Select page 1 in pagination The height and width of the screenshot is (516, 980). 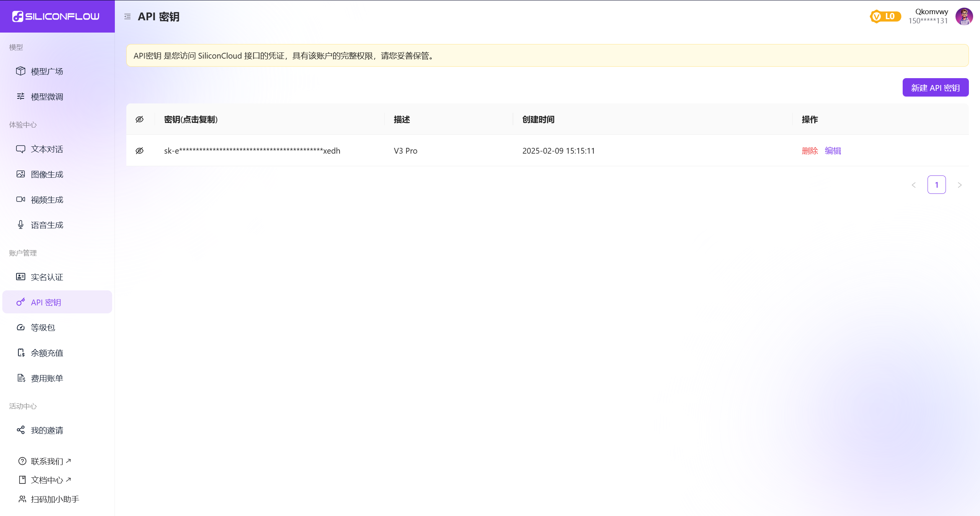[937, 185]
